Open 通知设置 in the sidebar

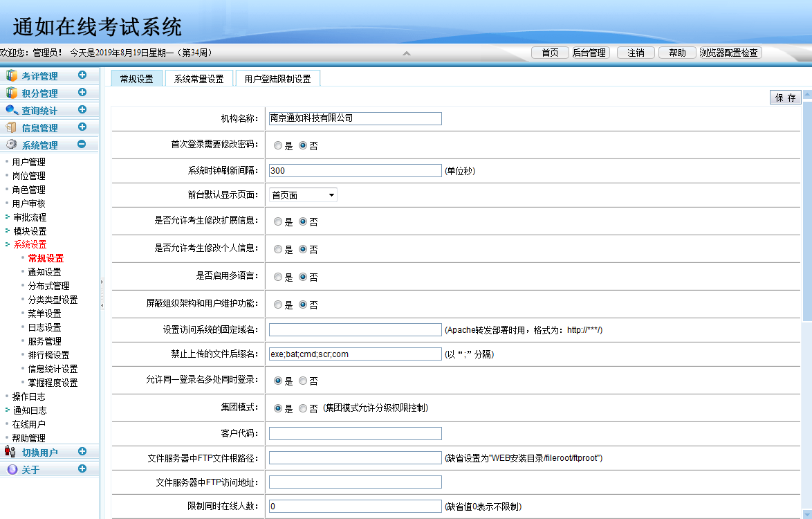pos(44,272)
